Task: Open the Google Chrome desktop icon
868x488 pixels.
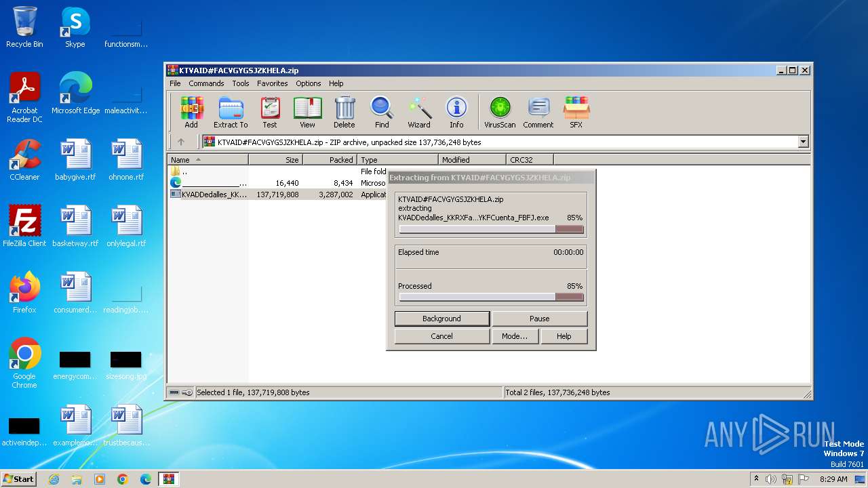Action: [x=24, y=363]
